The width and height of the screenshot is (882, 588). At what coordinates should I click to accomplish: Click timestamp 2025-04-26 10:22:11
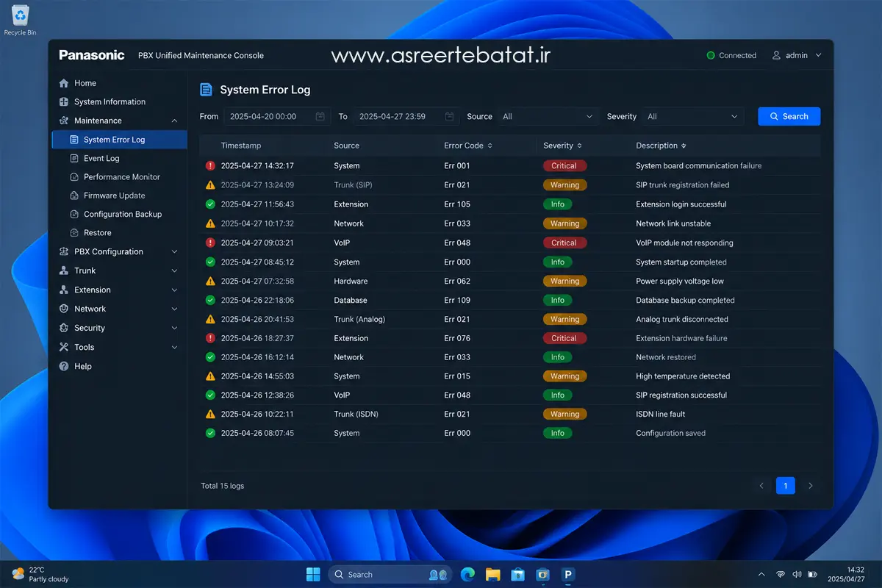tap(257, 415)
